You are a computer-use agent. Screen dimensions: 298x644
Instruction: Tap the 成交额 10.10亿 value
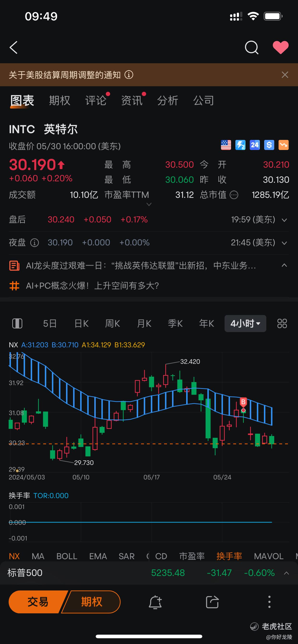(x=84, y=195)
